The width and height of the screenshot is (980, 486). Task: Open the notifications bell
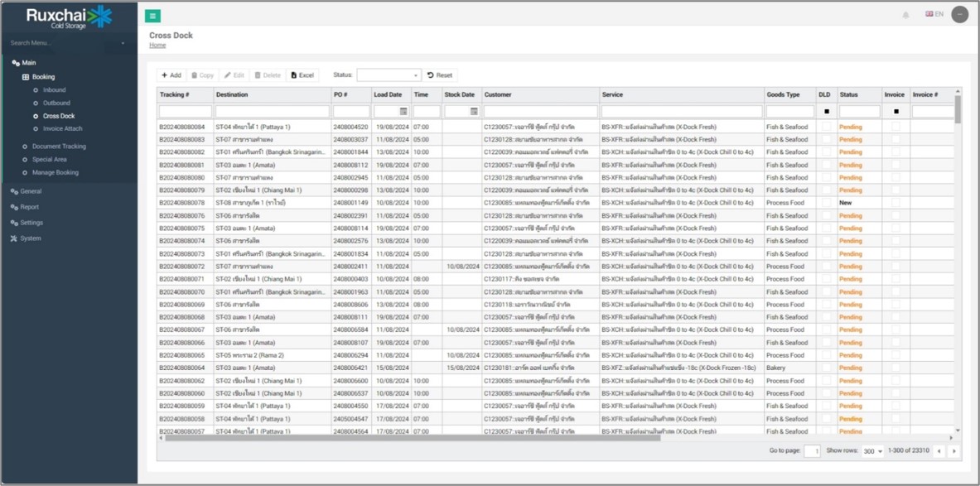(905, 15)
